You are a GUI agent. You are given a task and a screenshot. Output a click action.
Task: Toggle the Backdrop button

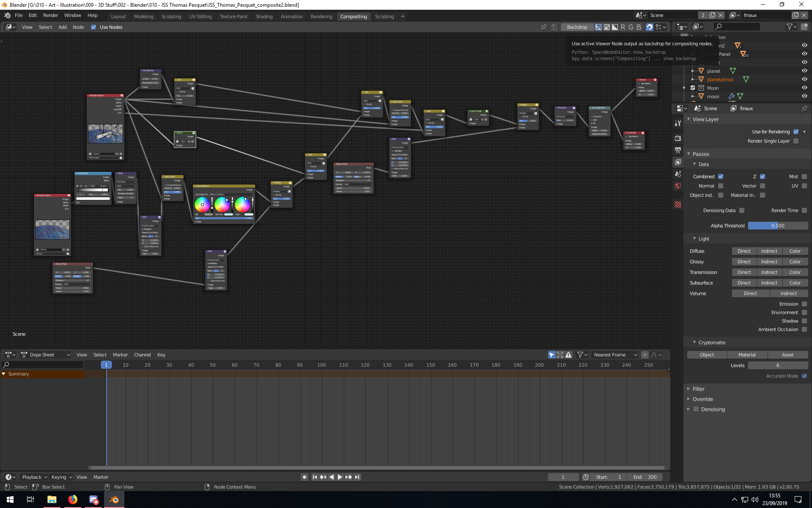pyautogui.click(x=577, y=27)
